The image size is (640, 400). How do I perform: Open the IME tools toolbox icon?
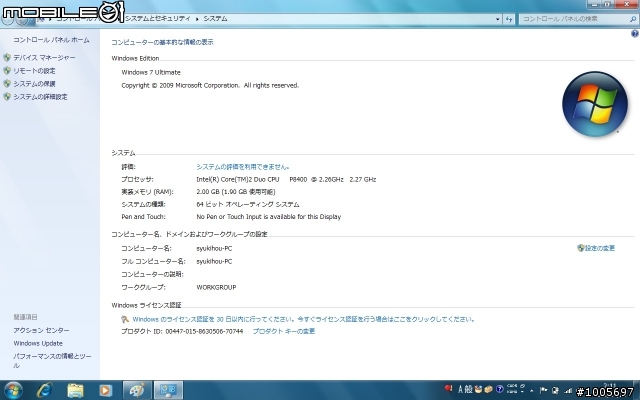(x=488, y=389)
